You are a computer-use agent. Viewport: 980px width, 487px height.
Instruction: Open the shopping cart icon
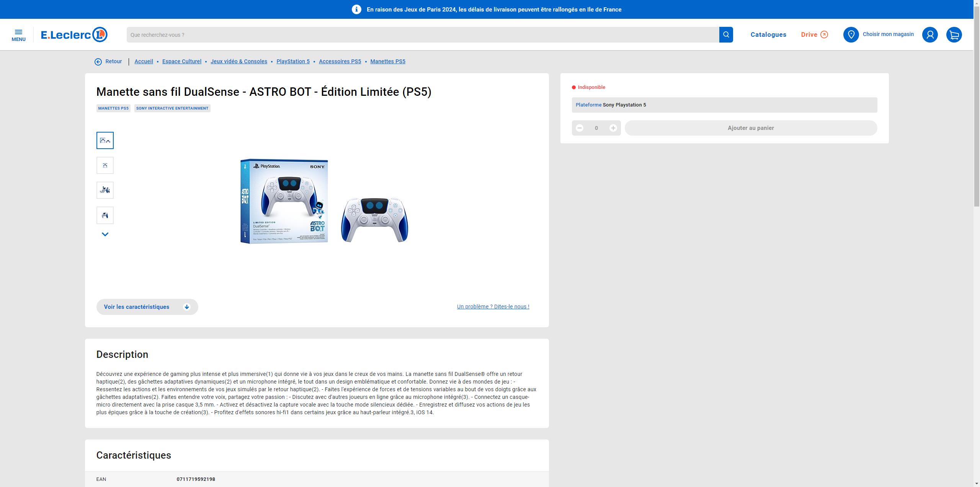(x=954, y=34)
